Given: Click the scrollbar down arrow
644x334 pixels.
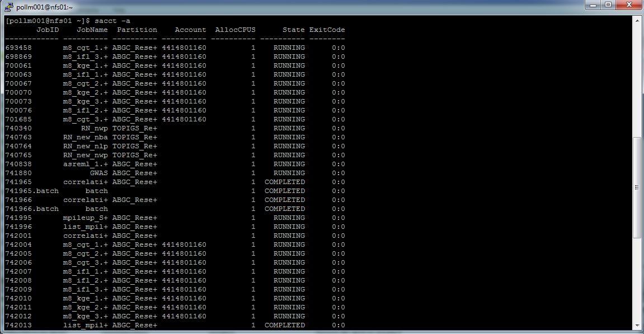Looking at the screenshot, I should tap(637, 325).
